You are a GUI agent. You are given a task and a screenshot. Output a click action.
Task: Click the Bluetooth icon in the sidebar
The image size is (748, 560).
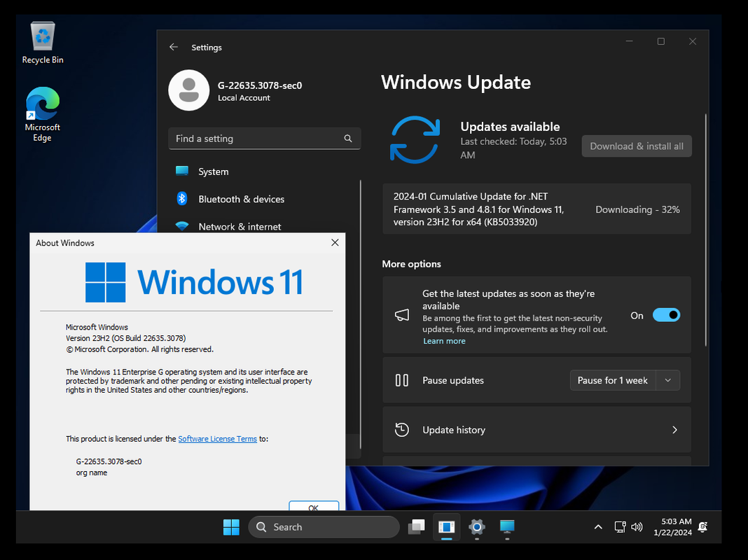[x=182, y=199]
